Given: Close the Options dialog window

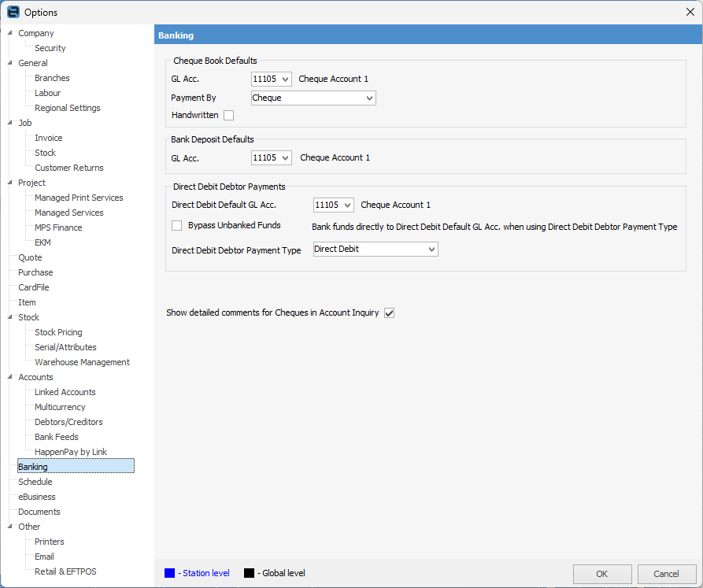Looking at the screenshot, I should point(690,12).
